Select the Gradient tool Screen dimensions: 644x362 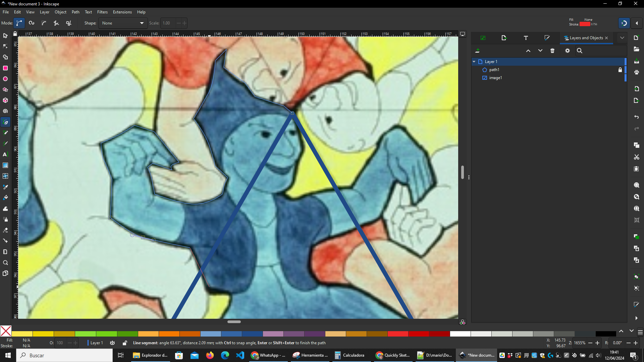tap(5, 165)
